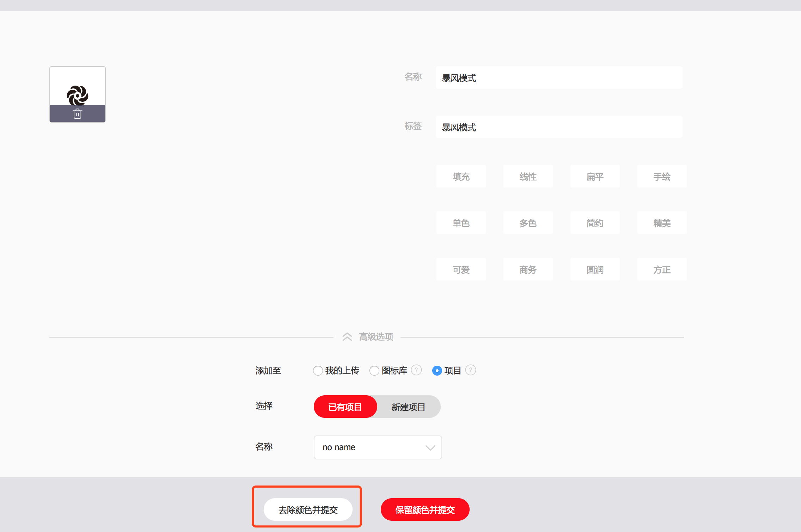Click 保留颜色并提交 button

click(425, 510)
